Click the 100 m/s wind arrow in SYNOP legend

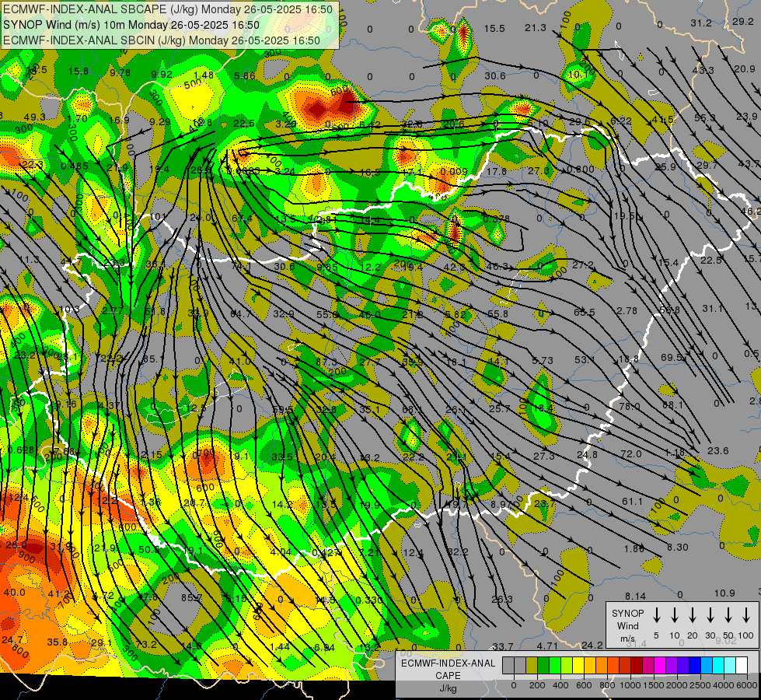coord(746,615)
